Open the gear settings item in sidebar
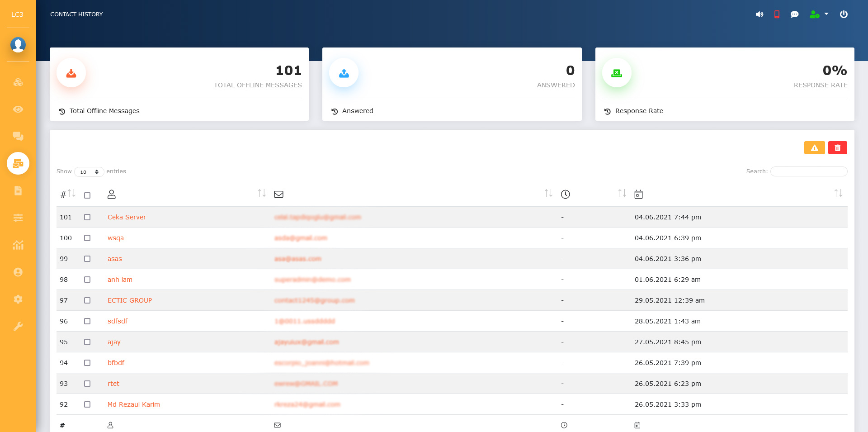The height and width of the screenshot is (432, 868). [18, 299]
